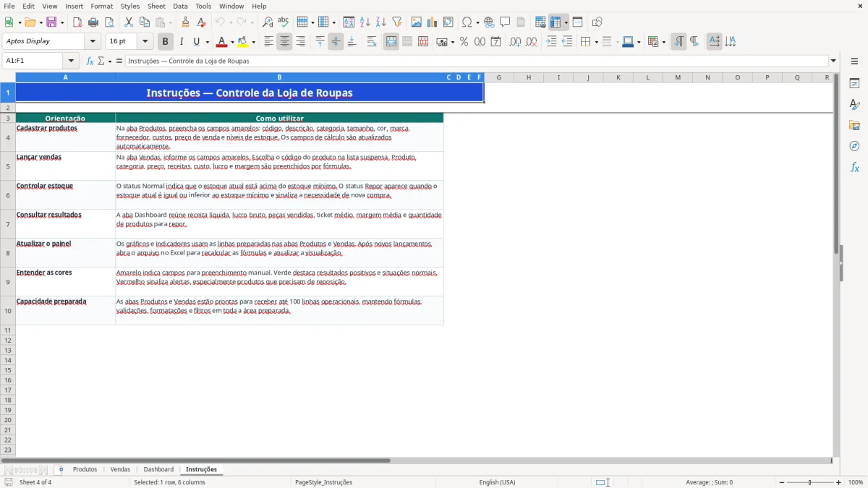Open the sidebar Gallery panel
The width and height of the screenshot is (868, 488).
pos(854,125)
